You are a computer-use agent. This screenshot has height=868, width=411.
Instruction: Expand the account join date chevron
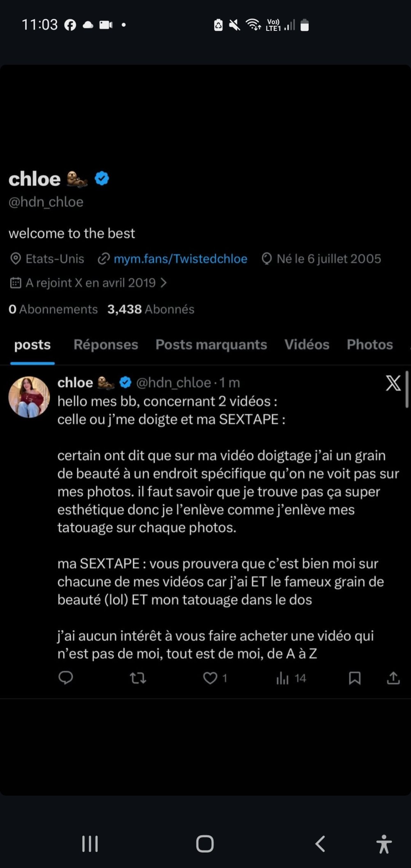coord(164,283)
